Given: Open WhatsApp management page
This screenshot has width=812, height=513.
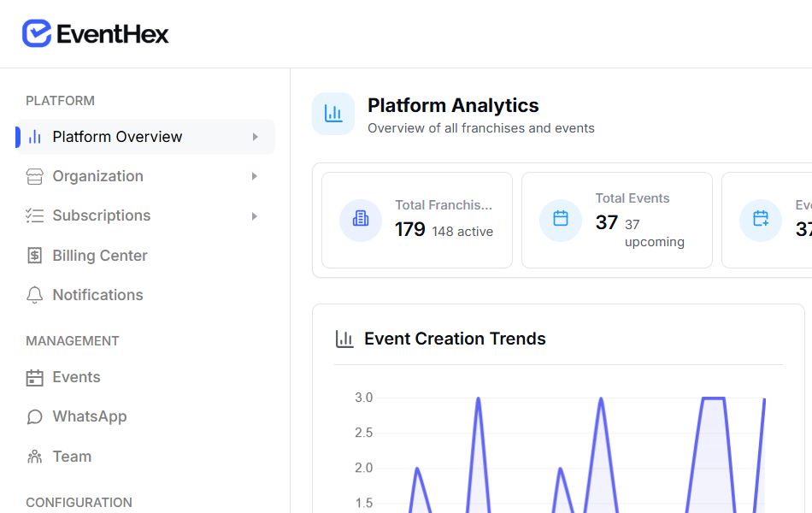Looking at the screenshot, I should click(x=145, y=416).
